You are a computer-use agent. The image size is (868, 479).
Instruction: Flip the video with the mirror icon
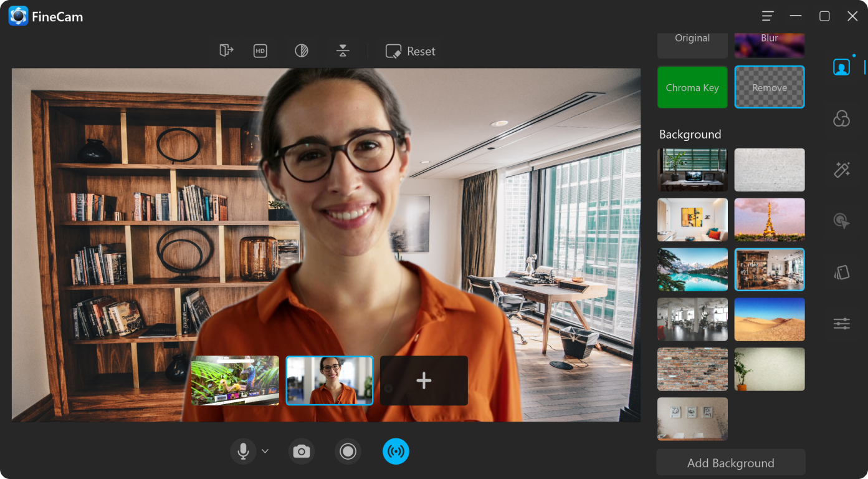343,51
